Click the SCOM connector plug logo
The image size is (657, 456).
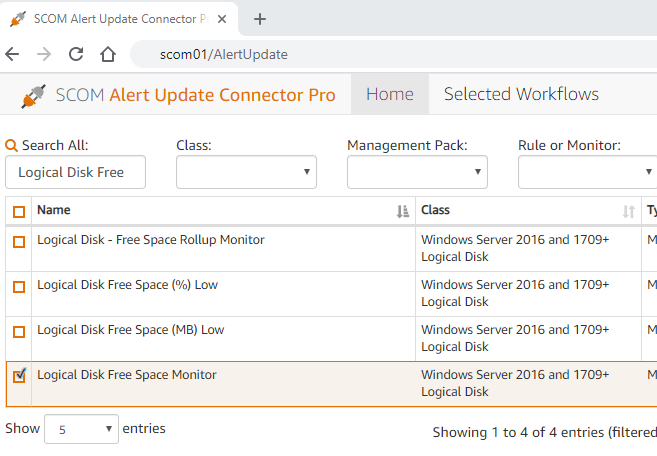click(x=34, y=96)
